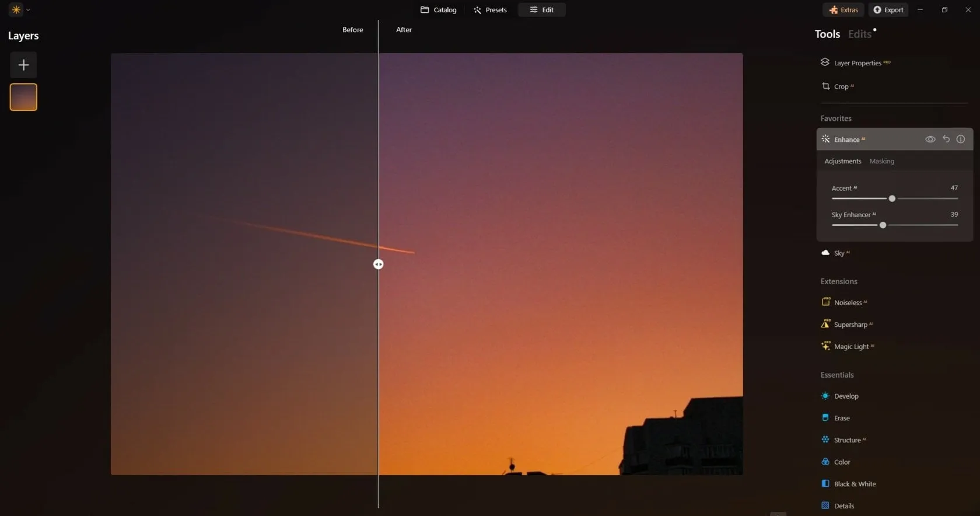The width and height of the screenshot is (980, 516).
Task: Open the Supersharp extension
Action: click(850, 325)
